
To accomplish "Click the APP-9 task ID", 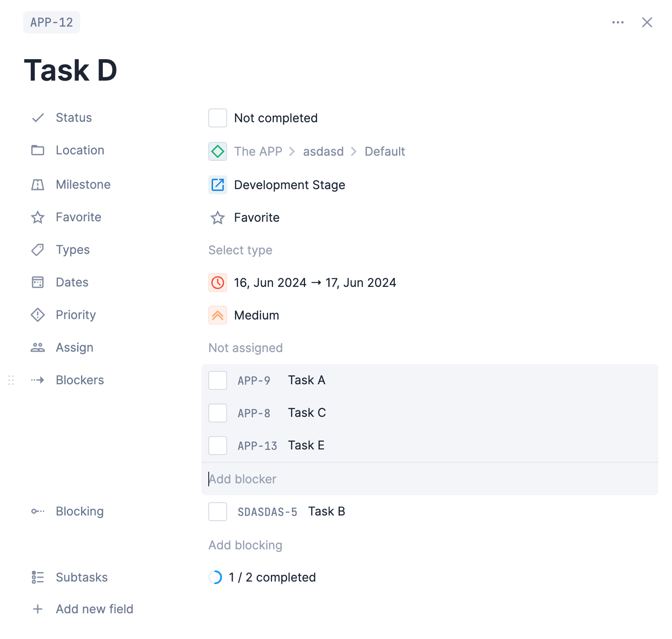I will pos(254,381).
